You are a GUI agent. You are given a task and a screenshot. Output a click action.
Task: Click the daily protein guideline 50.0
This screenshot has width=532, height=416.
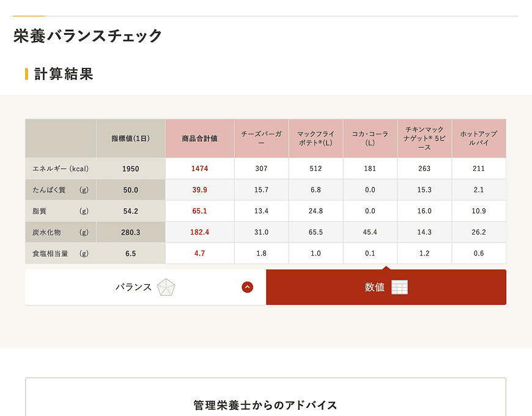pyautogui.click(x=131, y=190)
